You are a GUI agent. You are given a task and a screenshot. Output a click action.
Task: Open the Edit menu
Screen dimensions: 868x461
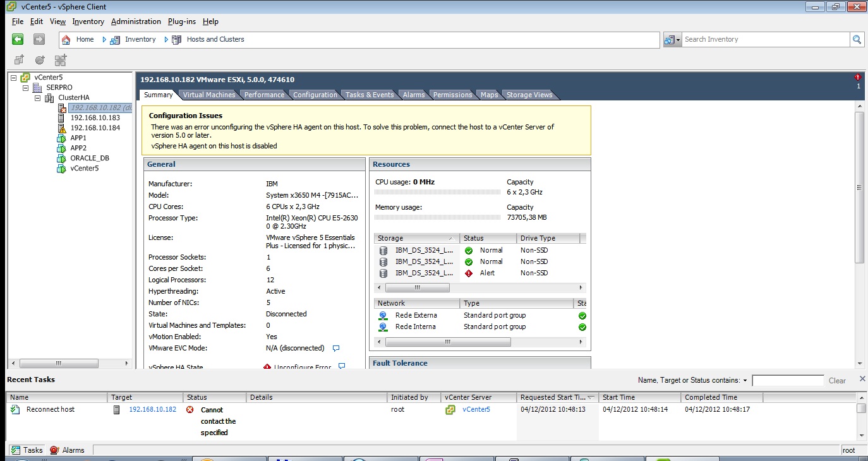pos(37,21)
